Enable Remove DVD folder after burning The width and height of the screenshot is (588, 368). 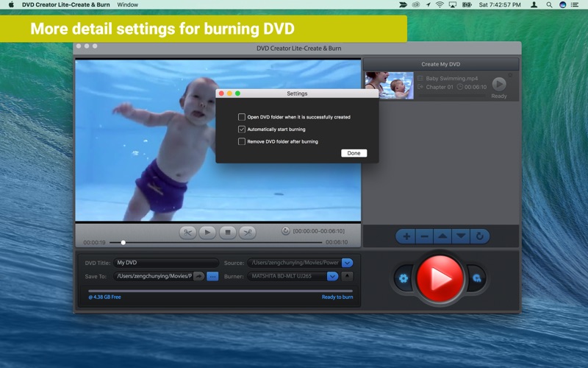click(x=242, y=141)
